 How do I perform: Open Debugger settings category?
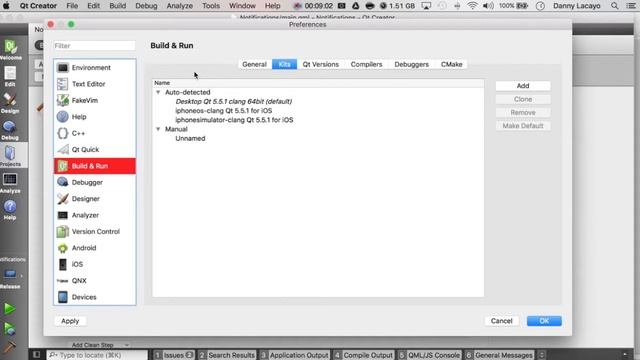94,182
